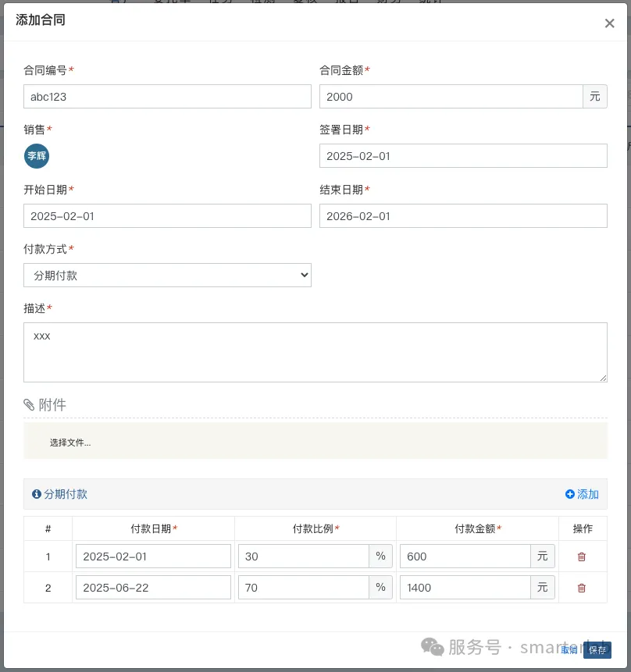Edit row 1 付款金额 field showing 600
631x672 pixels.
[465, 556]
